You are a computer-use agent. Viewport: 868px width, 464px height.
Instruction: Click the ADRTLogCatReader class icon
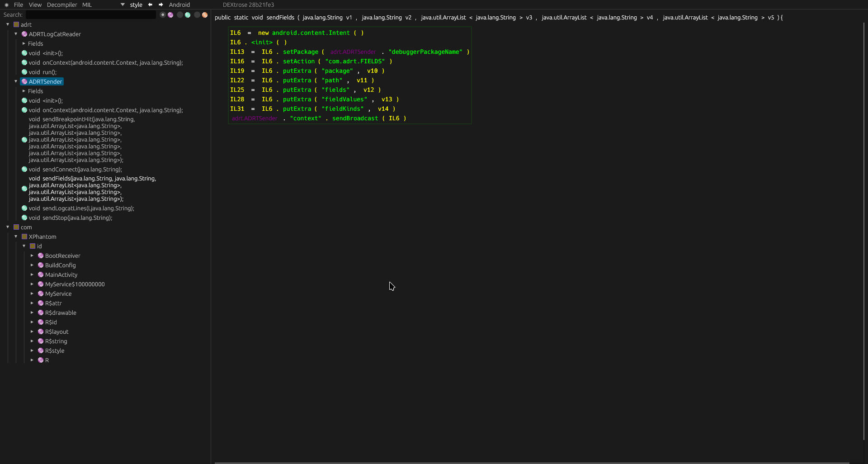(x=24, y=34)
